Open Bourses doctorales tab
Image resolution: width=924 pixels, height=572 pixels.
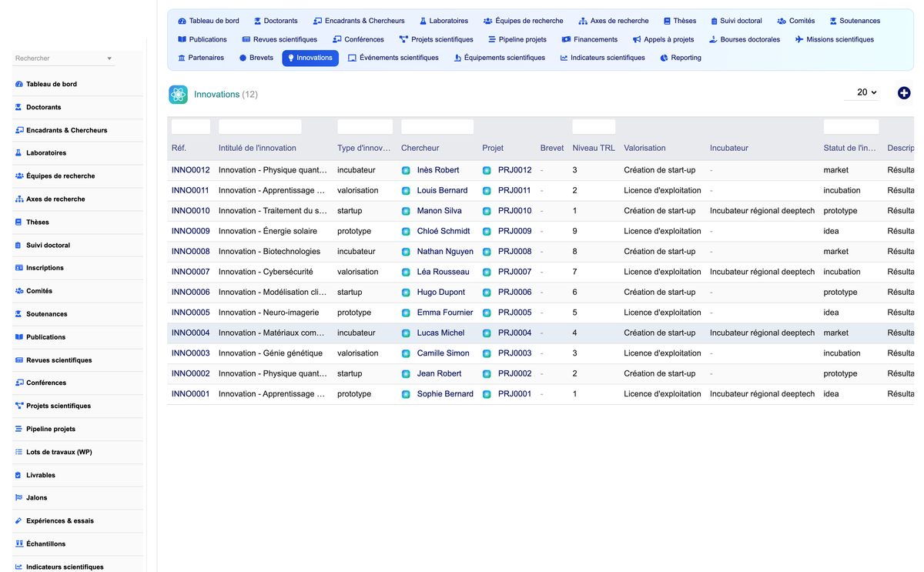(745, 39)
